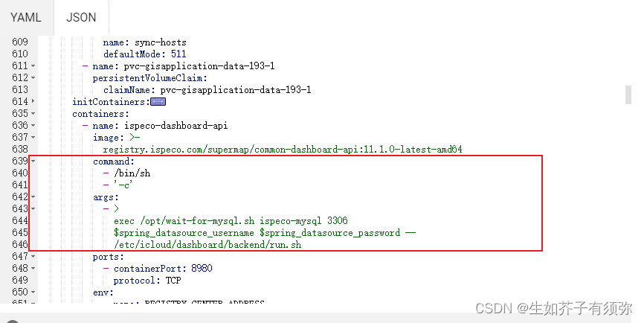
Task: Click the 'env:' key
Action: pos(103,292)
